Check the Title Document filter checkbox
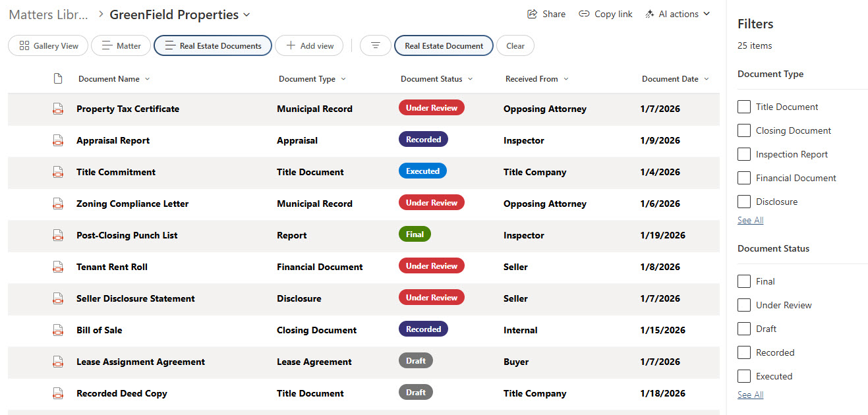This screenshot has height=415, width=868. (744, 106)
